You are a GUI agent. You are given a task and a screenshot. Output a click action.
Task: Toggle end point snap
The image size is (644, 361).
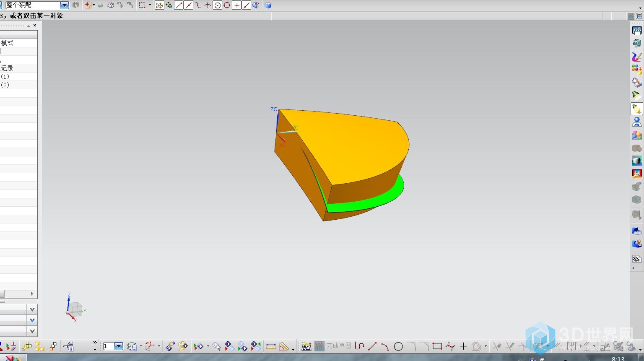(x=179, y=5)
